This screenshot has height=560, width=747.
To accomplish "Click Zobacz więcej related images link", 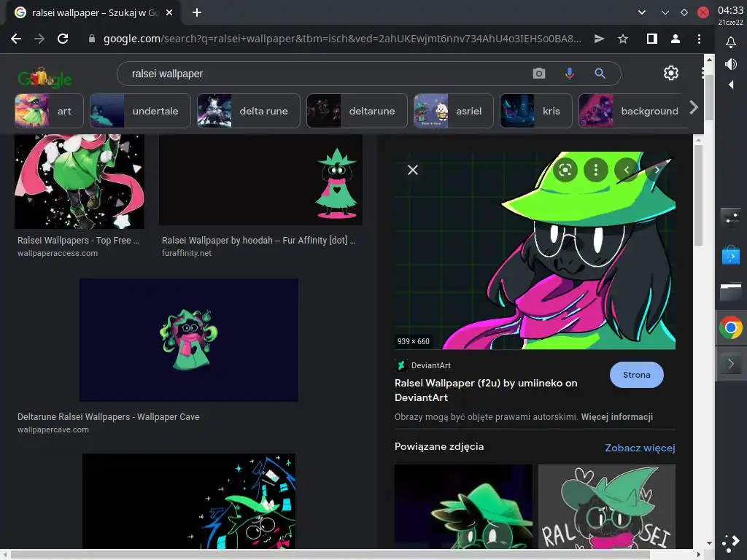I will (640, 448).
